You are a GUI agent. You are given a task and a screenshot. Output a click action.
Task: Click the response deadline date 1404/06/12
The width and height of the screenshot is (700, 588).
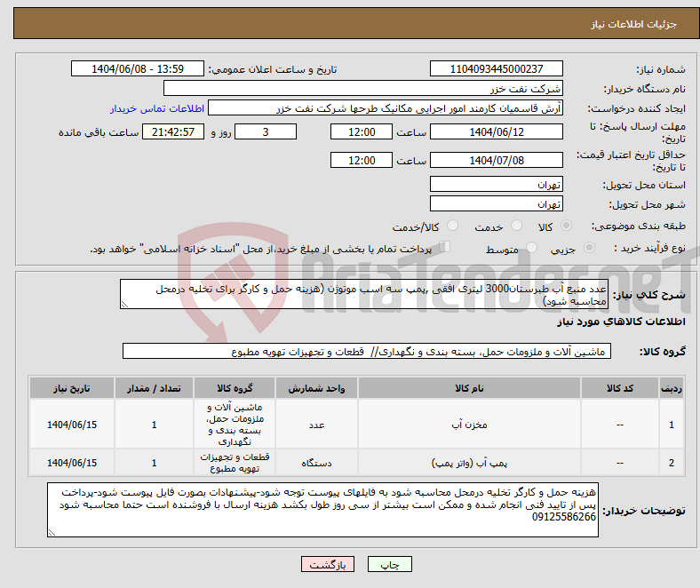coord(497,131)
